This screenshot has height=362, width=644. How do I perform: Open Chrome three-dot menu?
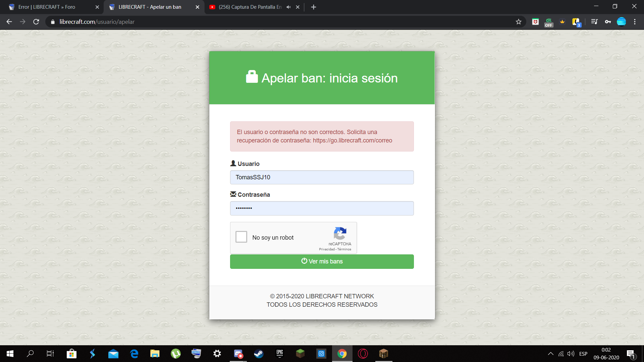pyautogui.click(x=635, y=22)
